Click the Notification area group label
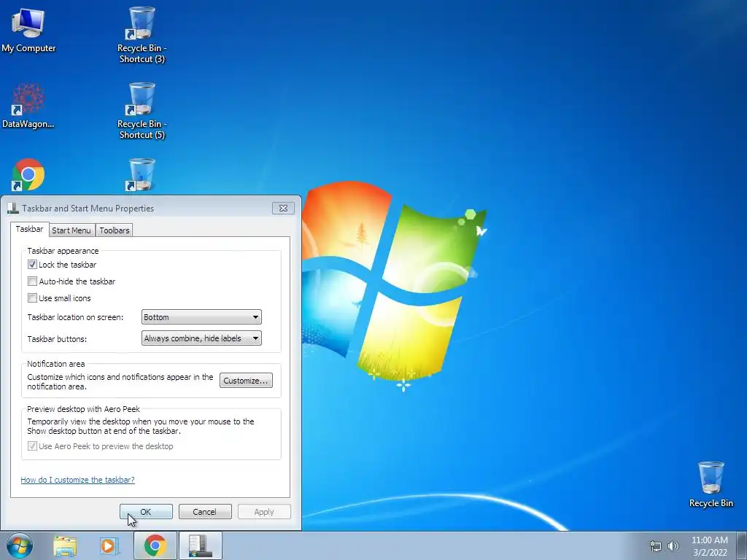The width and height of the screenshot is (747, 560). (x=55, y=364)
